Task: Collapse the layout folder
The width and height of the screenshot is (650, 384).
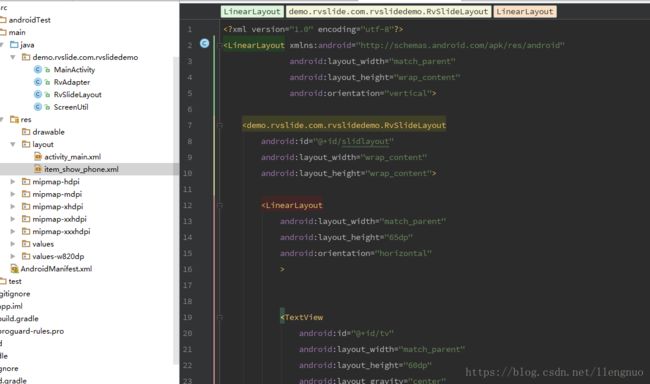Action: (13, 144)
